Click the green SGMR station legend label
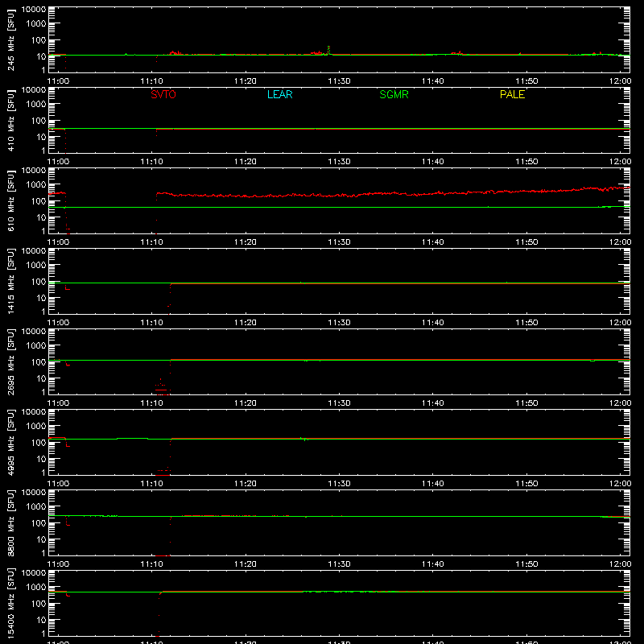Viewport: 644px width, 644px height. coord(394,94)
